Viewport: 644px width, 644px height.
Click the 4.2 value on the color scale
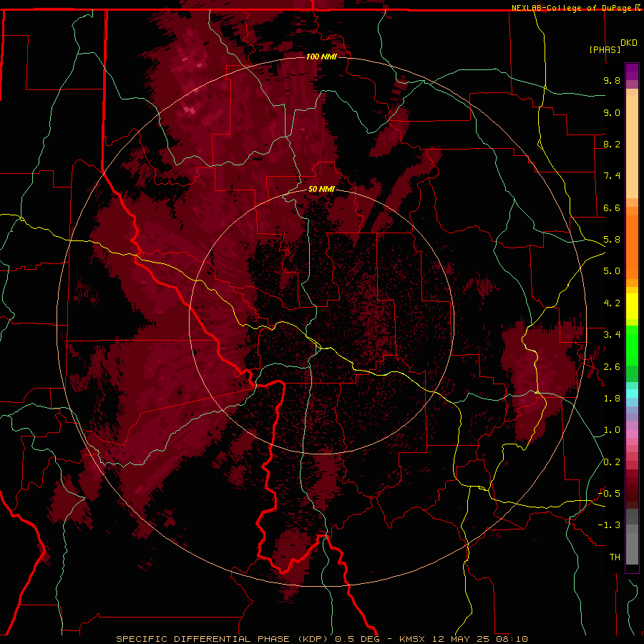pyautogui.click(x=612, y=303)
